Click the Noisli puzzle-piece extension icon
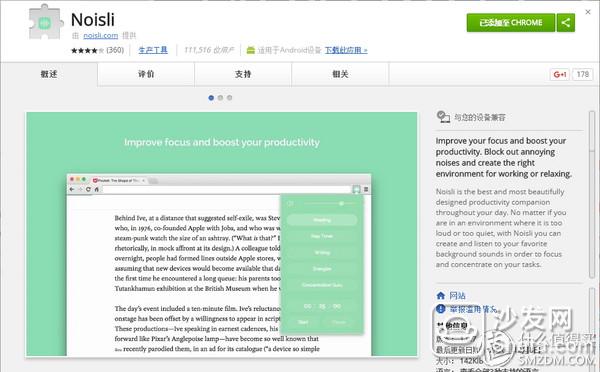600x372 pixels. [45, 22]
